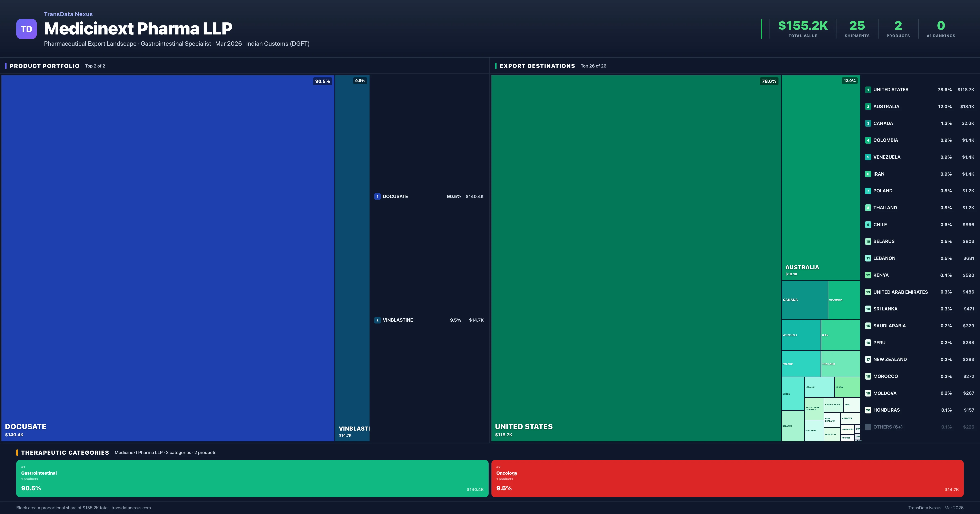Click the rank 1 badge beside United States
This screenshot has width=980, height=514.
868,90
